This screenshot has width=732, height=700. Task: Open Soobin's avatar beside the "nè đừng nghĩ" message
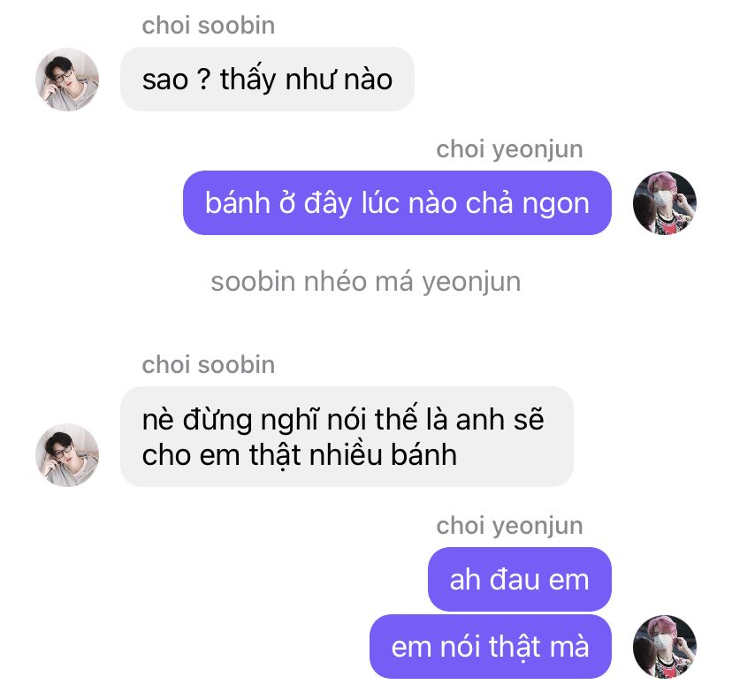click(67, 455)
